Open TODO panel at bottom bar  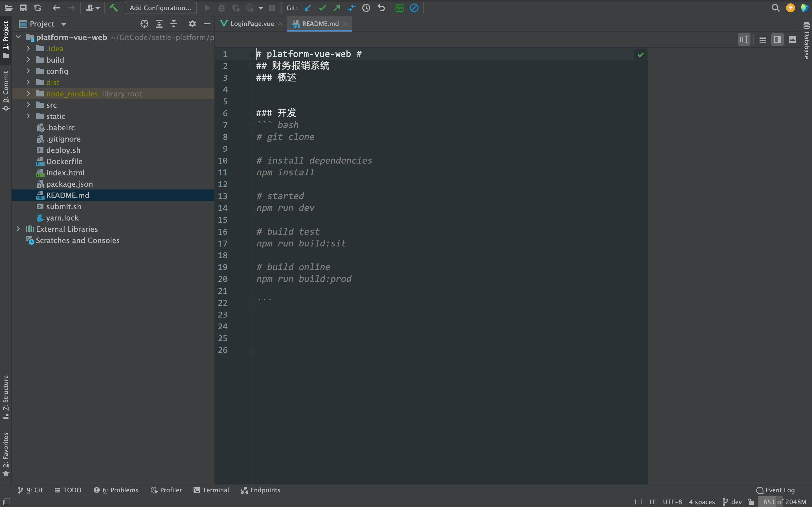[x=72, y=490]
